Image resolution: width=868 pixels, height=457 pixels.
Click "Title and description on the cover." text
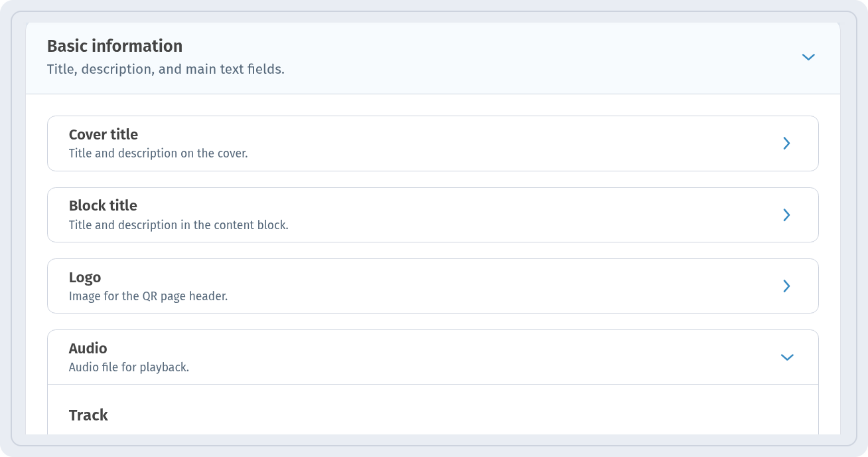coord(158,153)
